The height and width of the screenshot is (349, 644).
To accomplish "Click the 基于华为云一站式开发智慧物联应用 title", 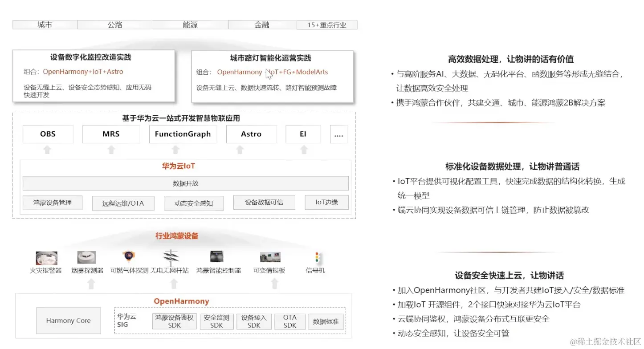I will coord(181,118).
